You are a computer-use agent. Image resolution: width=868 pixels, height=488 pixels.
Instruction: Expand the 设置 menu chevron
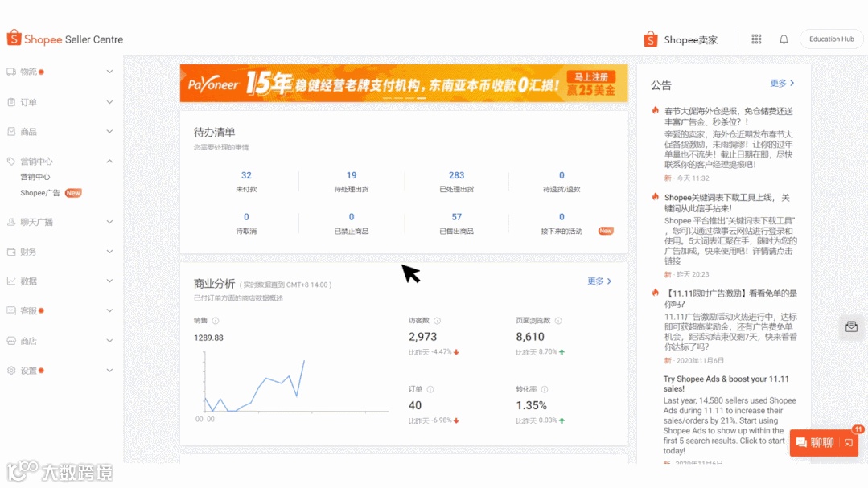pos(109,370)
